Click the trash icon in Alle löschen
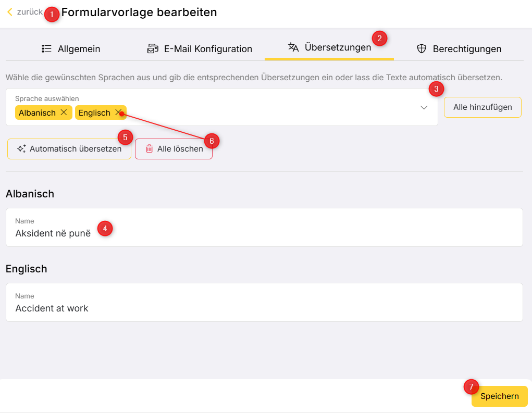532x413 pixels. coord(149,149)
